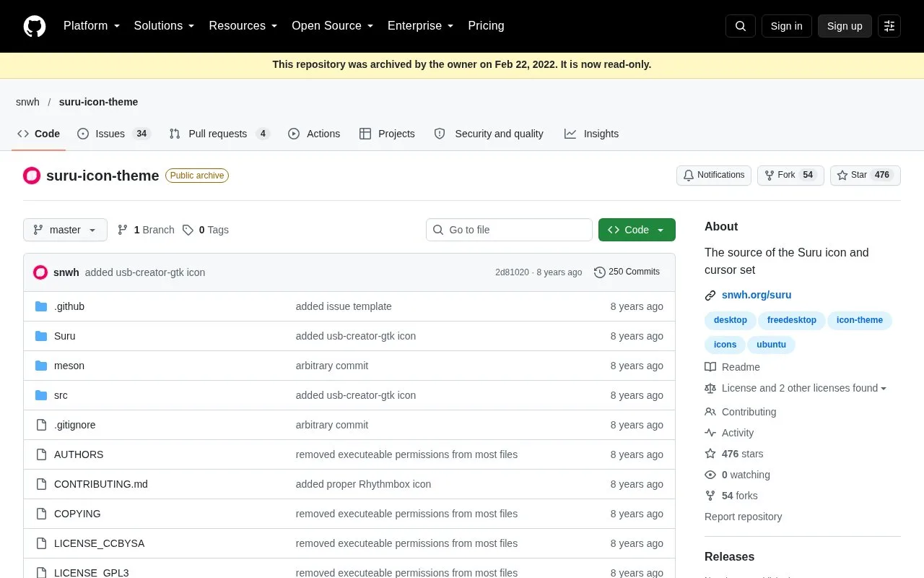924x578 pixels.
Task: Click the file icon for .gitignore
Action: [41, 425]
